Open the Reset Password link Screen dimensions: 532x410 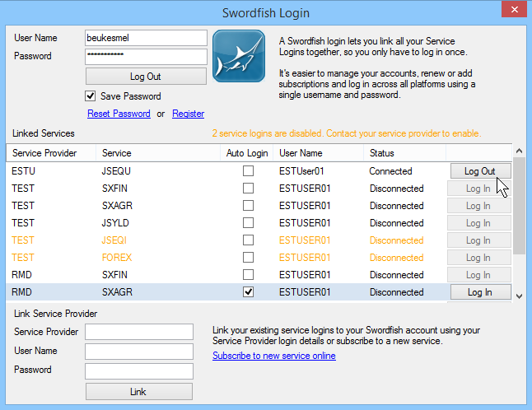pyautogui.click(x=119, y=114)
